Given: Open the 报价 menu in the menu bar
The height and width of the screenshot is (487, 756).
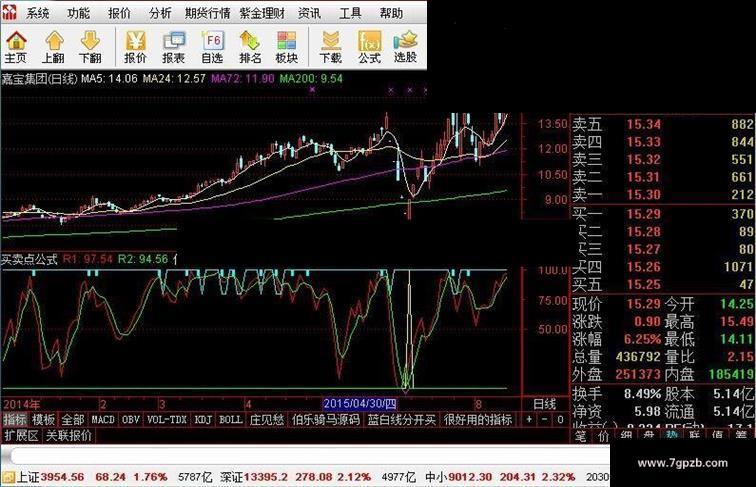Looking at the screenshot, I should coord(119,13).
